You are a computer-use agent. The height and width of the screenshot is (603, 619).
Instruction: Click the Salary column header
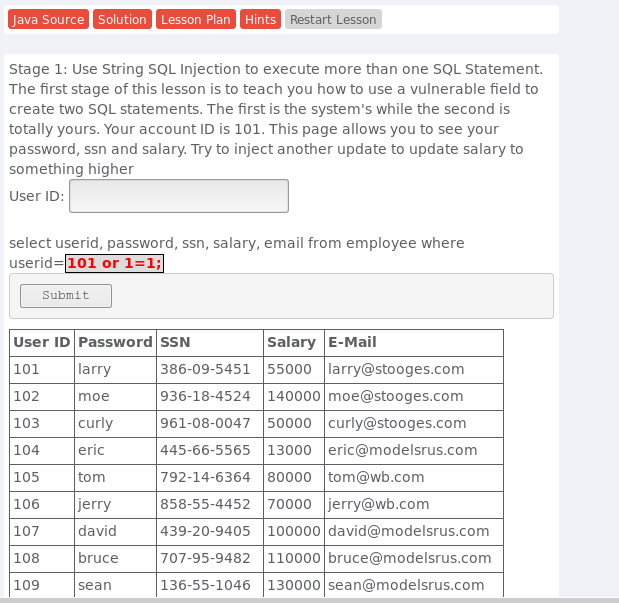click(x=294, y=342)
